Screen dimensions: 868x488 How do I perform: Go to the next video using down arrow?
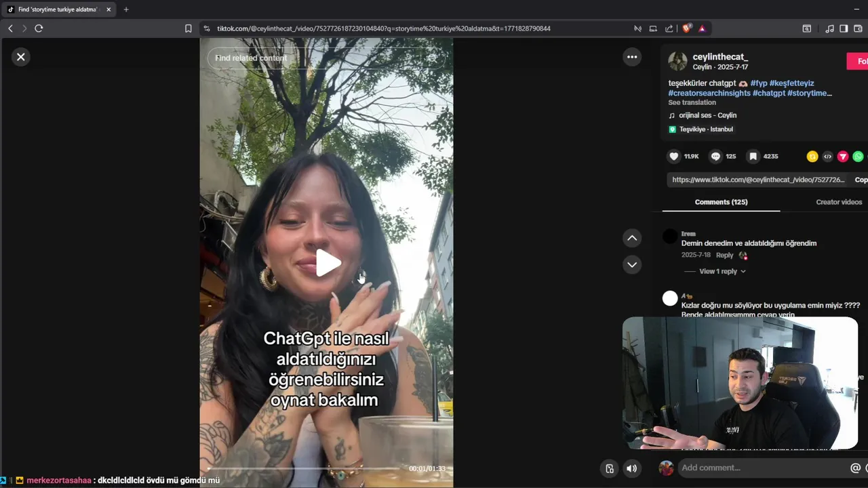(x=632, y=264)
